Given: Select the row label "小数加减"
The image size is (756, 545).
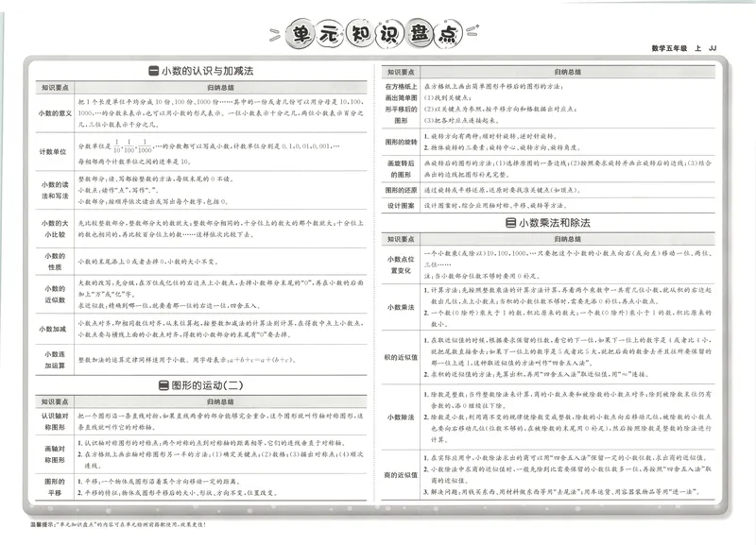Looking at the screenshot, I should point(53,329).
